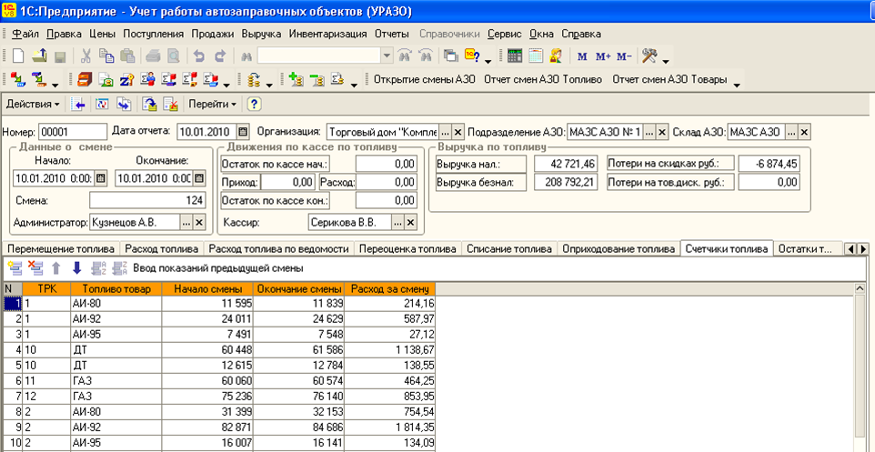Screen dimensions: 875x452
Task: Click the sort ascending A-Z icon
Action: coord(98,268)
